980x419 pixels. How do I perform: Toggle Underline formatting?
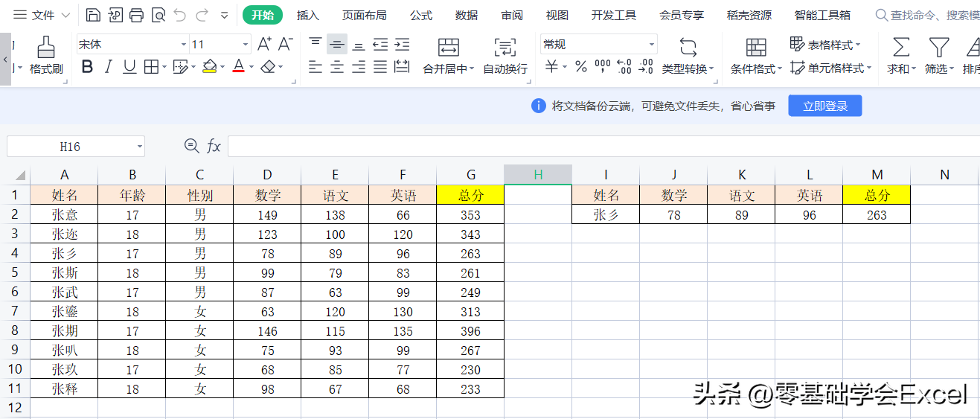click(129, 67)
